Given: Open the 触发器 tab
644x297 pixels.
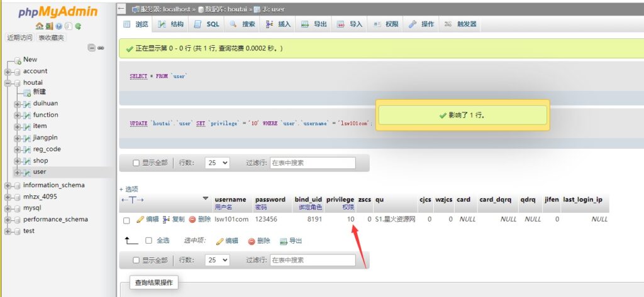Looking at the screenshot, I should [x=461, y=24].
